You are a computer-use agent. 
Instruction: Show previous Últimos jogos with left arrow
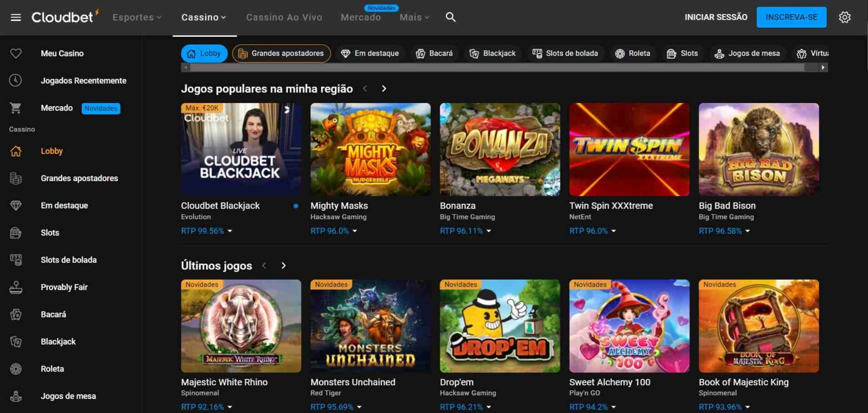[x=264, y=266]
